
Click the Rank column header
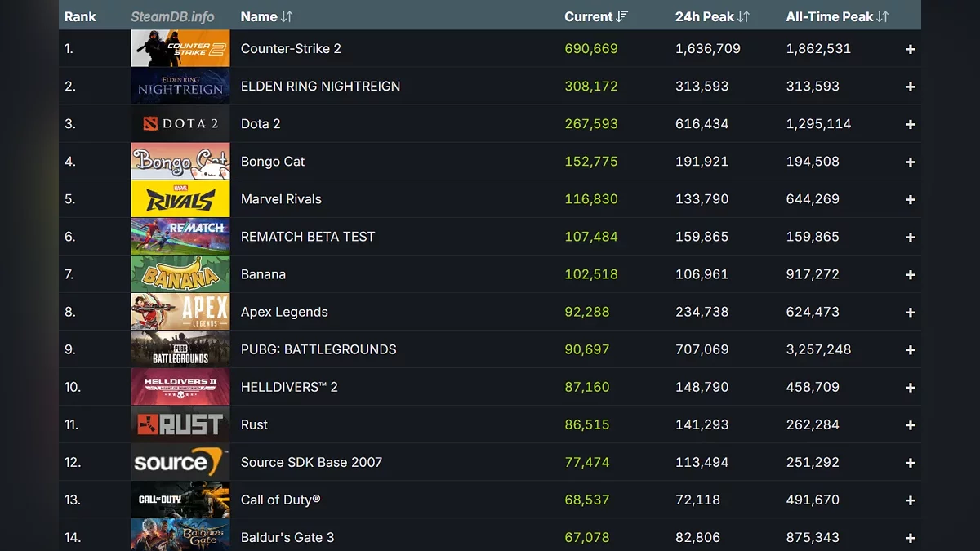tap(80, 16)
